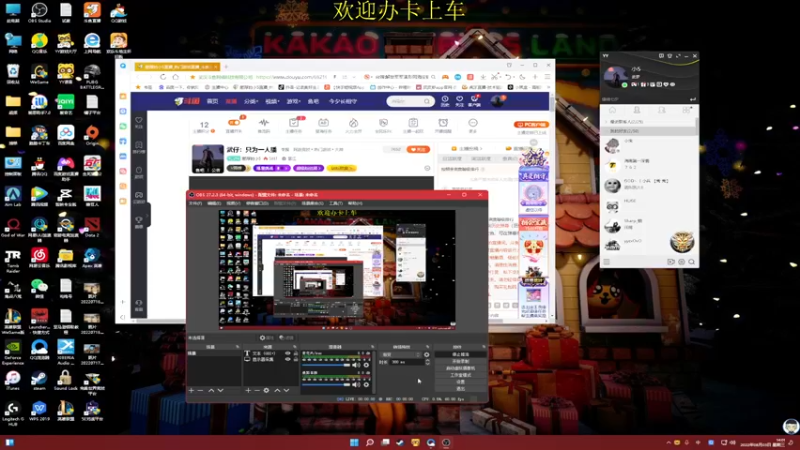Stop streaming in OBS controls

(x=461, y=354)
